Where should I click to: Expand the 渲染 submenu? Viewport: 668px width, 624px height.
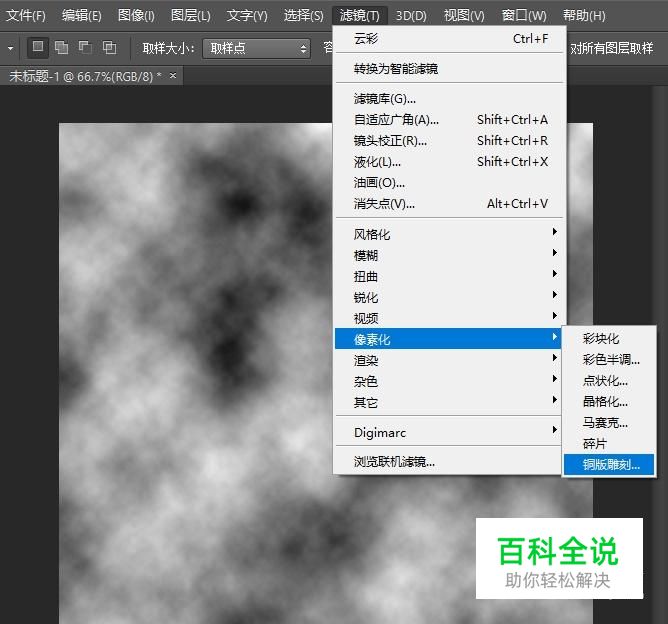click(x=449, y=360)
